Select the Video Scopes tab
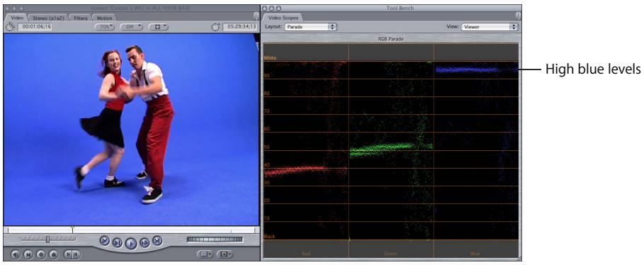 coord(284,18)
